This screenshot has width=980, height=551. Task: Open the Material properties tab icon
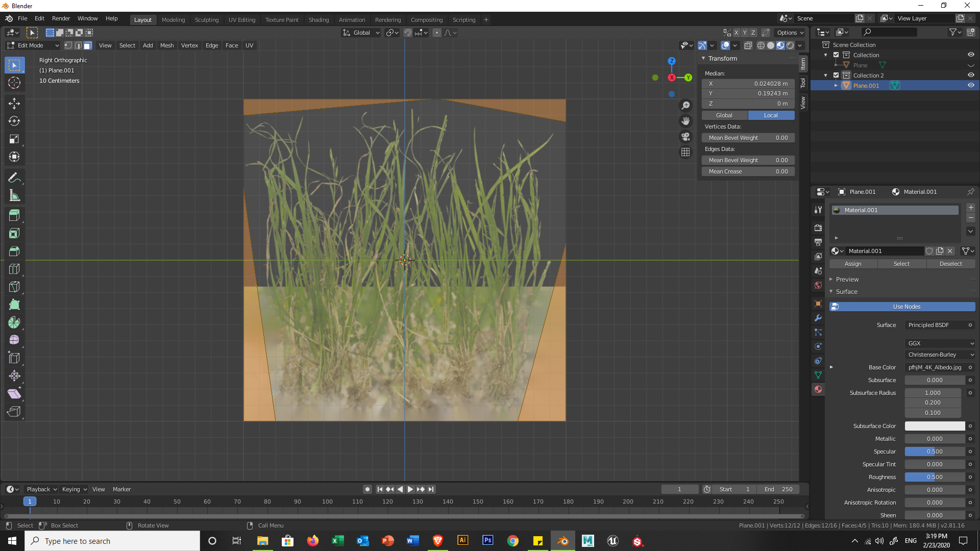[818, 389]
